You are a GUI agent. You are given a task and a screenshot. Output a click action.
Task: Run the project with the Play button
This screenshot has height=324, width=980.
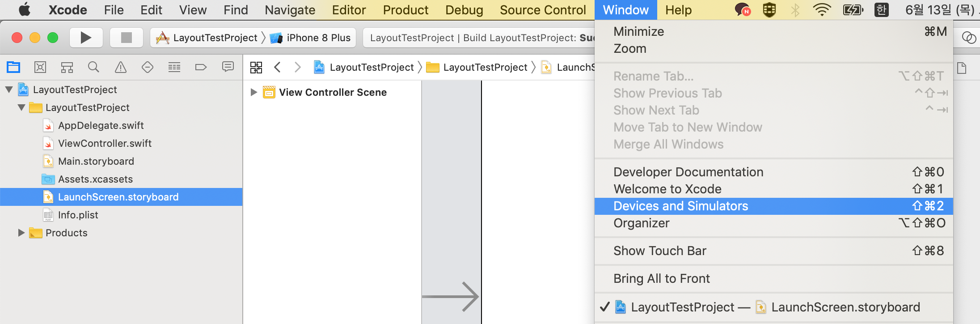86,38
